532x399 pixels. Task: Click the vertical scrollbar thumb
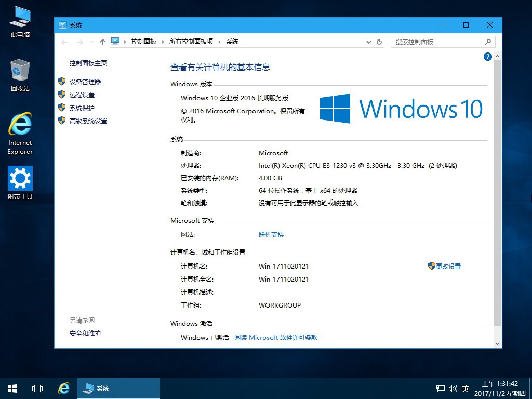[497, 193]
